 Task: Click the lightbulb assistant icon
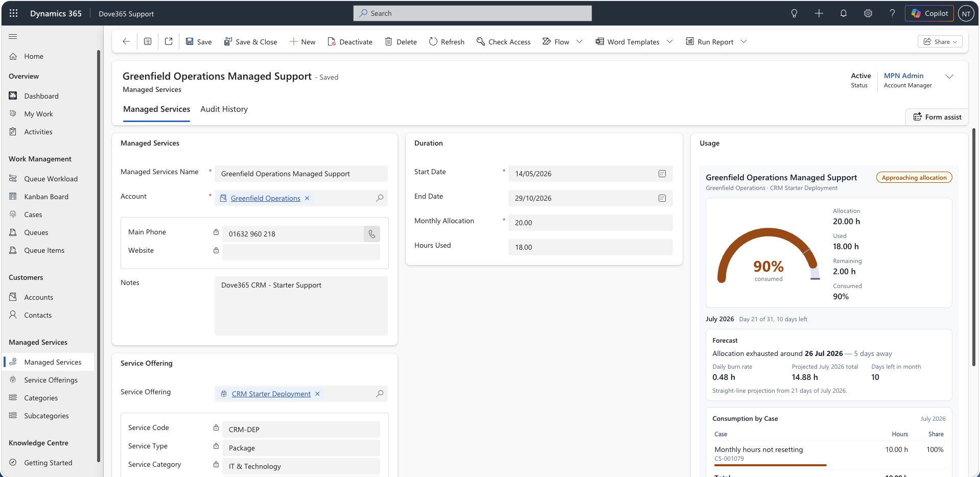[794, 13]
